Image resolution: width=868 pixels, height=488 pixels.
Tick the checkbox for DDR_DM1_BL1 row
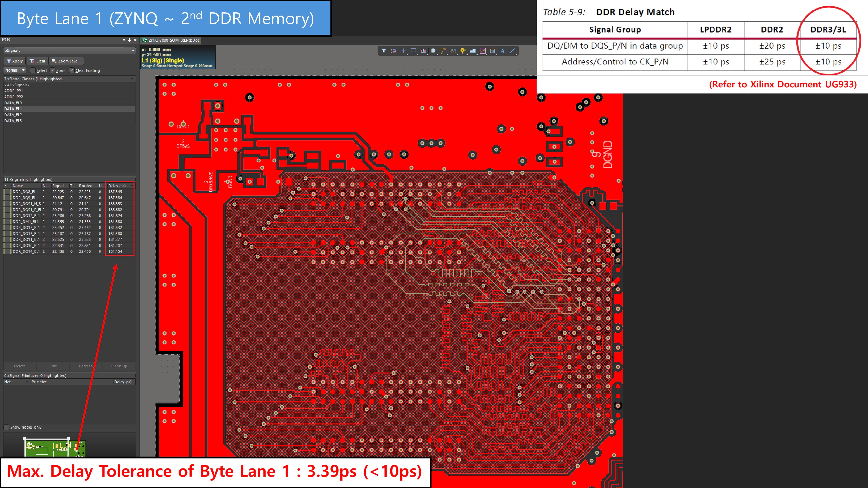(x=7, y=222)
